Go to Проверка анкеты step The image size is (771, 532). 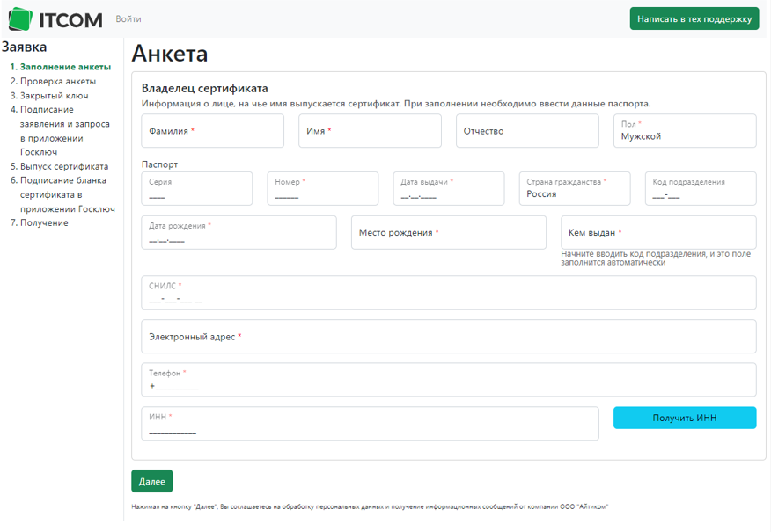[58, 82]
